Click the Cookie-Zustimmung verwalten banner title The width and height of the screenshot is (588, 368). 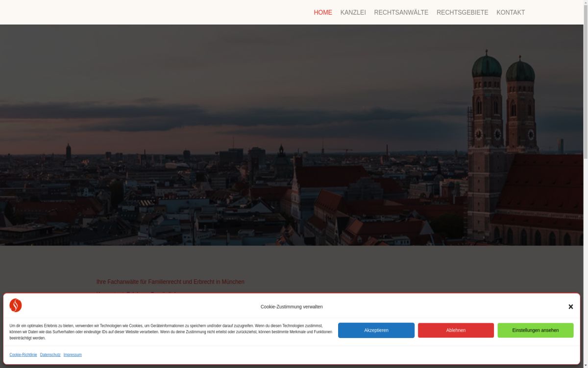click(291, 307)
